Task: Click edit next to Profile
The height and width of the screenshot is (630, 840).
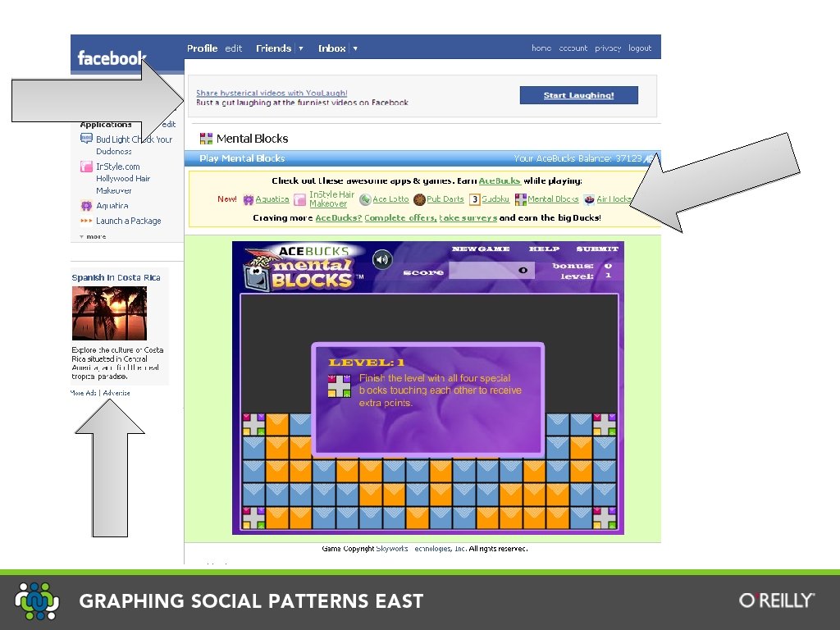Action: pyautogui.click(x=234, y=48)
